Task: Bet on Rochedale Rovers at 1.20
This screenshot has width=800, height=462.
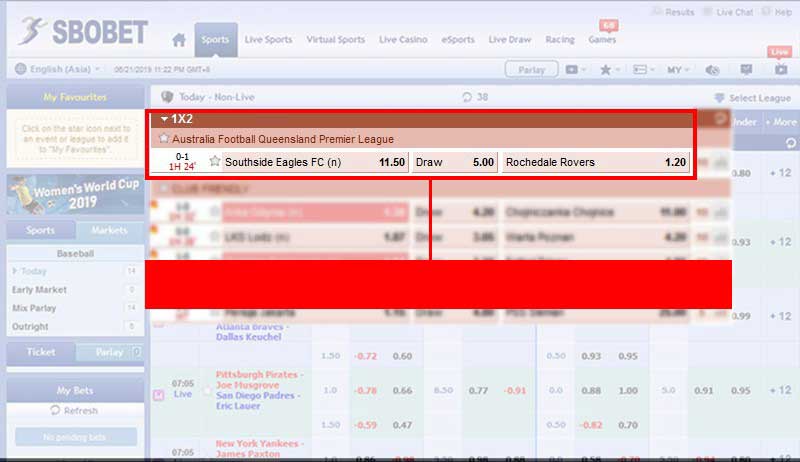Action: [x=595, y=162]
